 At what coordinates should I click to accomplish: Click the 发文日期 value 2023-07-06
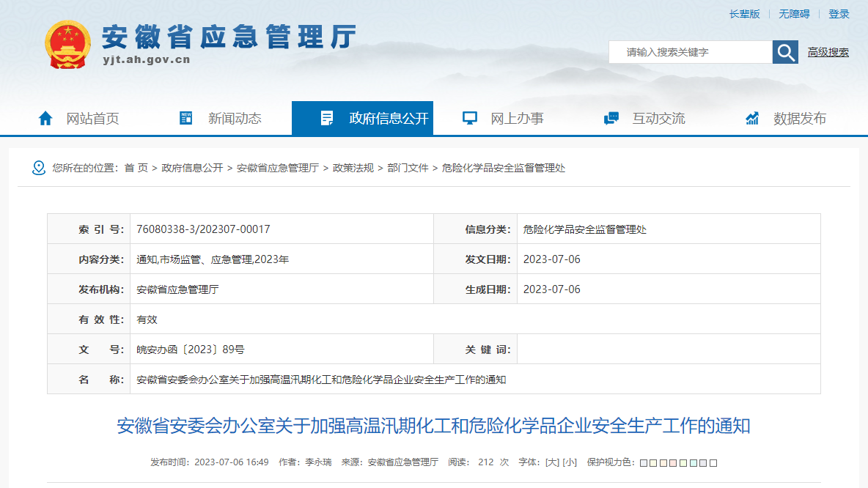pos(551,259)
